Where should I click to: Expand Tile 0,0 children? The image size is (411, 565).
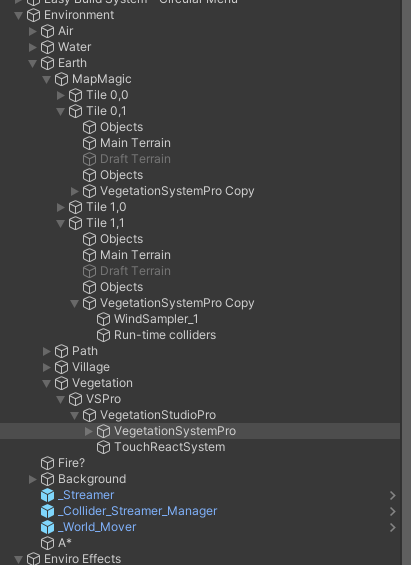pos(61,95)
